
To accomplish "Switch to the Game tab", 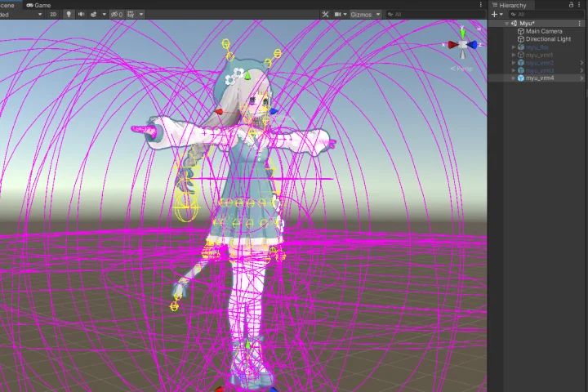I will (42, 4).
